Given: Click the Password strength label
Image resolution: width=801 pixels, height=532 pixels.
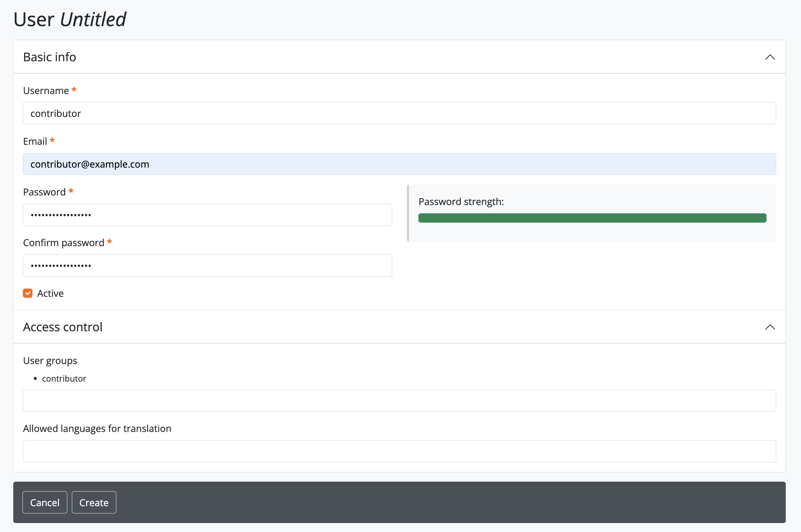Looking at the screenshot, I should coord(461,201).
